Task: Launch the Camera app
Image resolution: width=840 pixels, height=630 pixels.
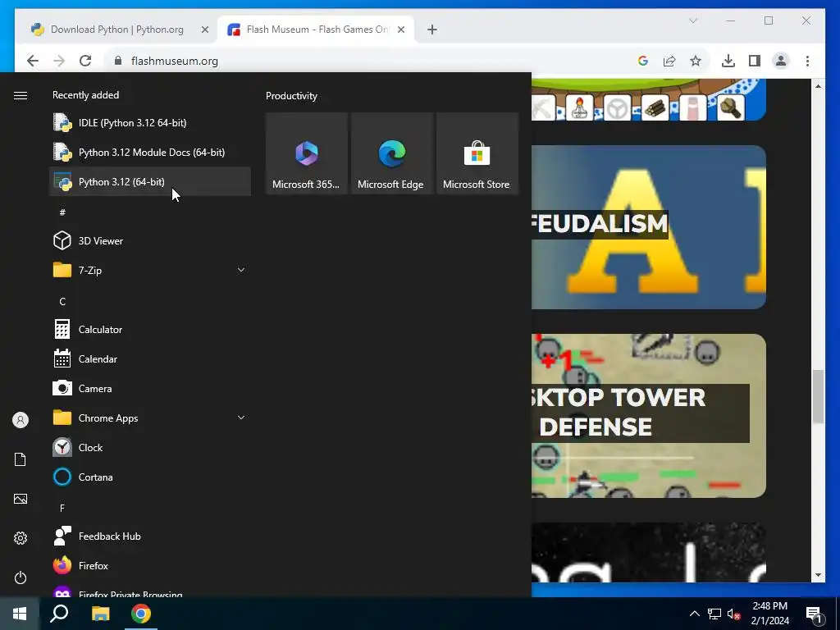Action: (150, 388)
